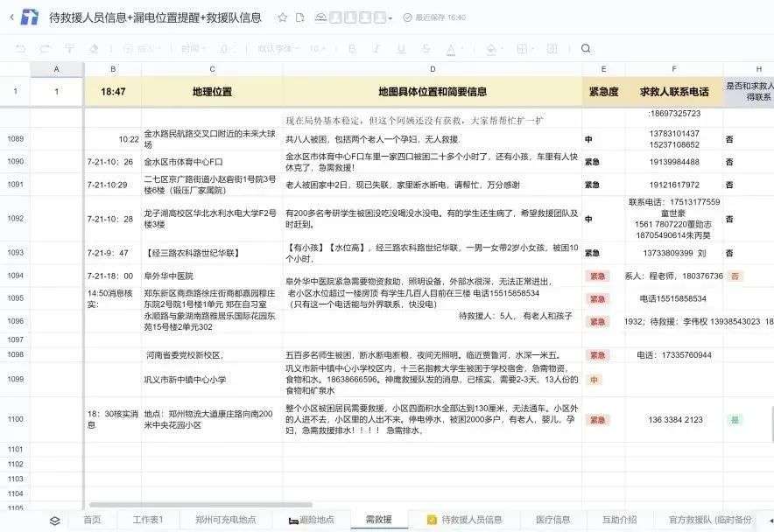Click the 136 3384 2123 phone cell
This screenshot has width=774, height=532.
point(675,419)
